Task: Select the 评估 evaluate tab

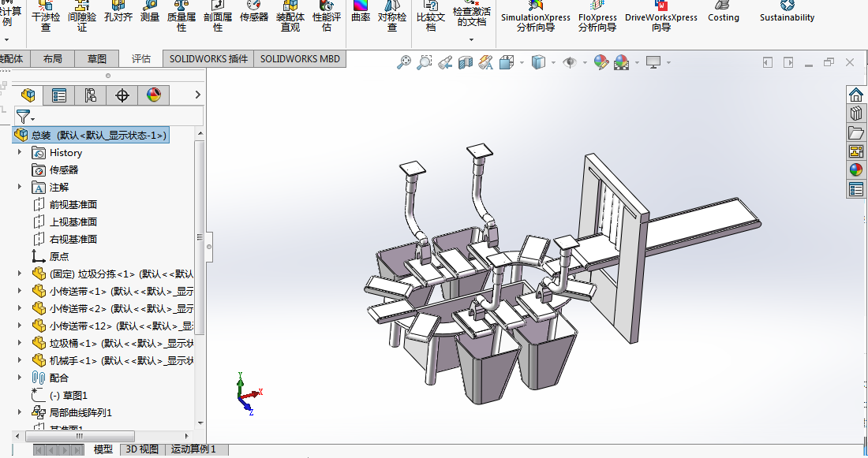Action: (x=141, y=58)
